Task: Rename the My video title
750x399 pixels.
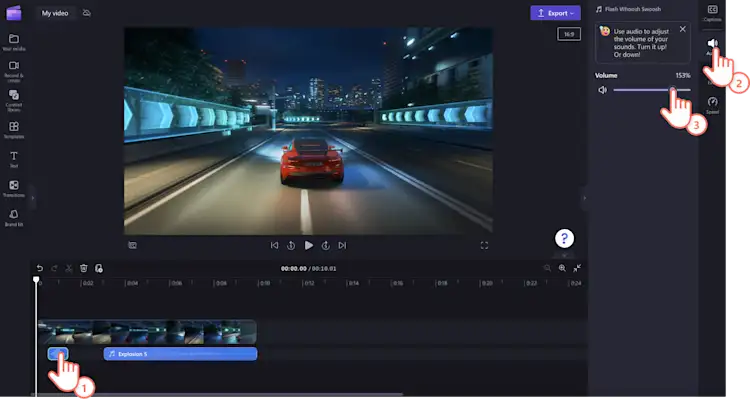Action: click(x=55, y=13)
